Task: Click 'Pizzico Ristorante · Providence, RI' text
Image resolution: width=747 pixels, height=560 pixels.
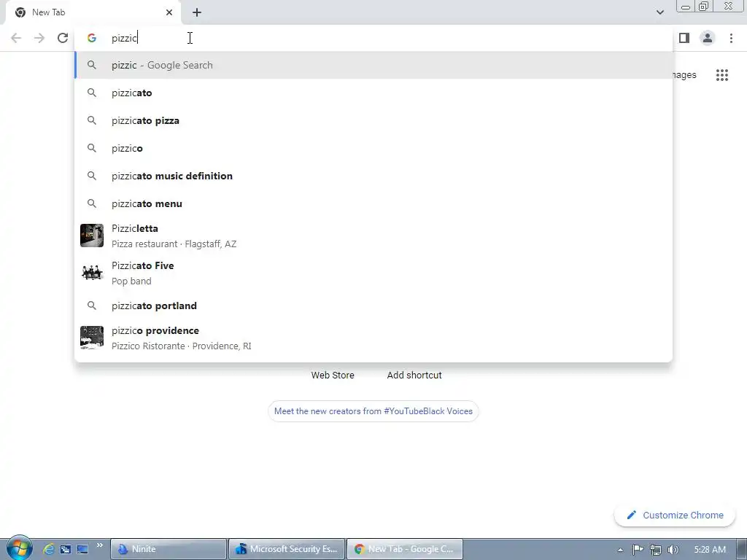Action: 181,346
